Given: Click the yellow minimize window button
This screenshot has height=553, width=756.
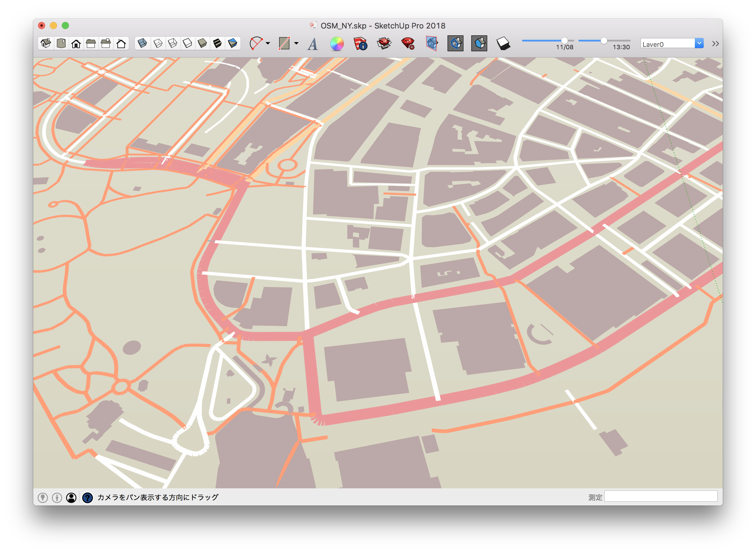Looking at the screenshot, I should [53, 26].
